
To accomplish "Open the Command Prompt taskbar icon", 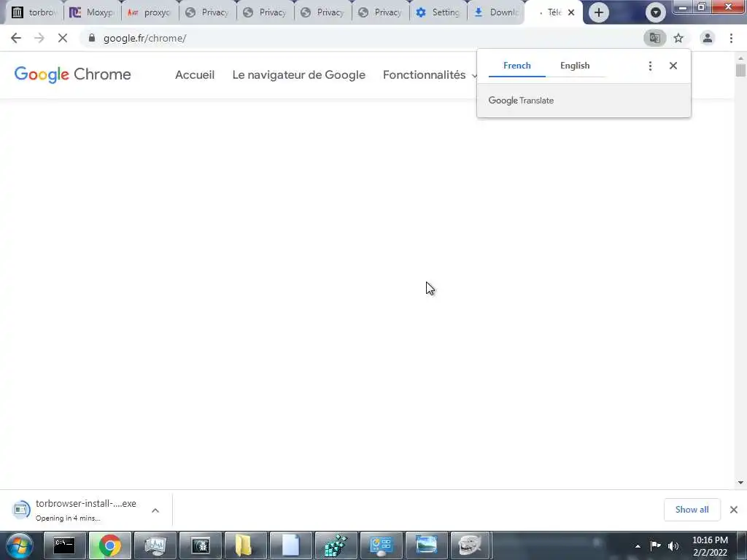I will (64, 545).
